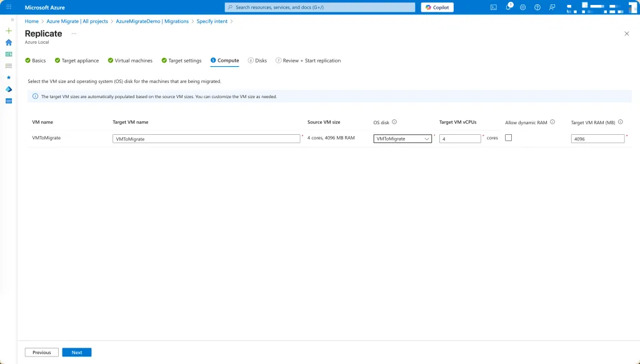The width and height of the screenshot is (640, 364).
Task: Open portal settings gear icon
Action: [x=522, y=7]
